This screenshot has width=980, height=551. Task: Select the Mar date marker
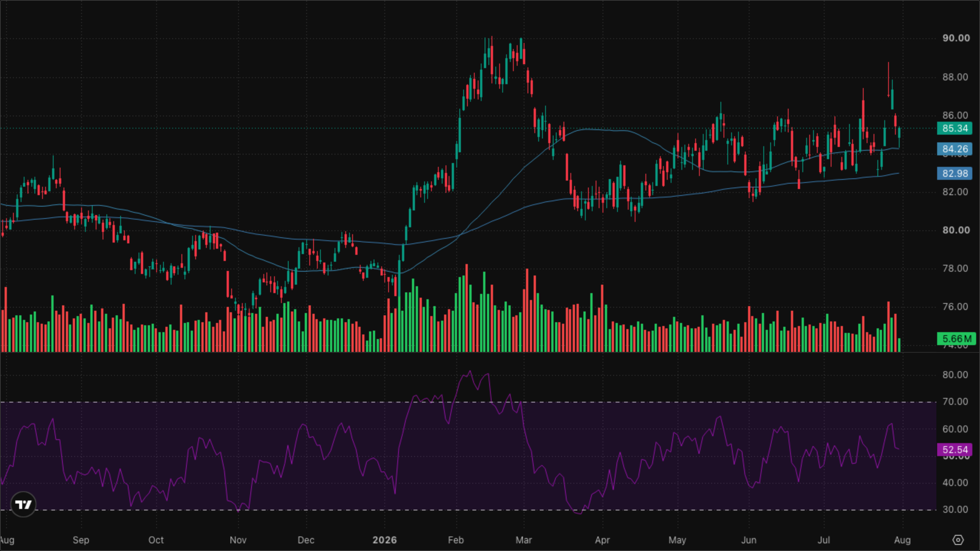click(x=523, y=540)
